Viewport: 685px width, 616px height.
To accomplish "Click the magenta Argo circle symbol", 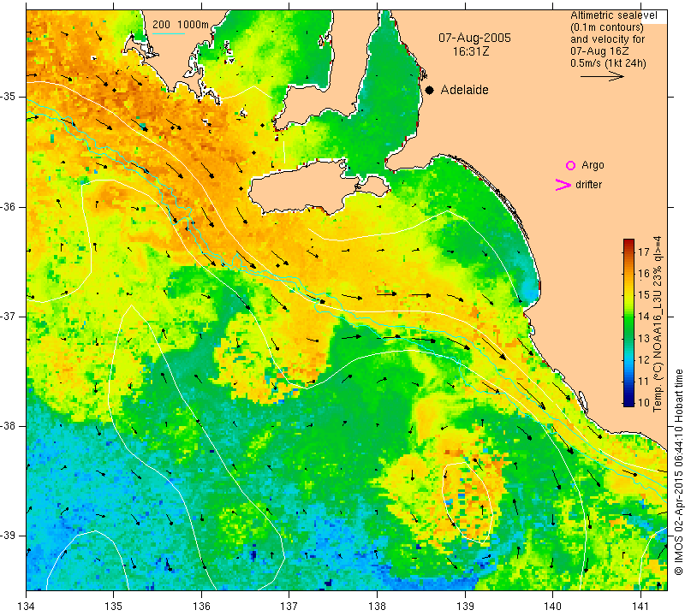I will pos(570,165).
